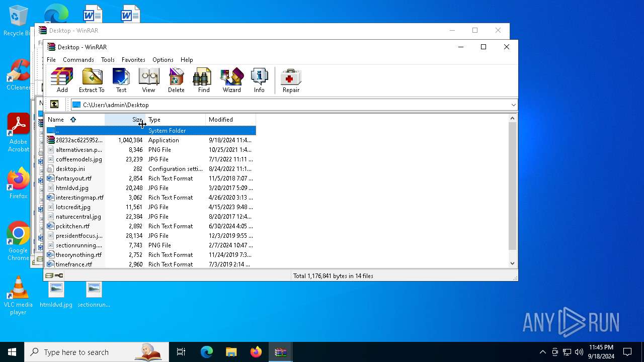644x362 pixels.
Task: Select the pckitchen.rtf file row
Action: pos(151,226)
